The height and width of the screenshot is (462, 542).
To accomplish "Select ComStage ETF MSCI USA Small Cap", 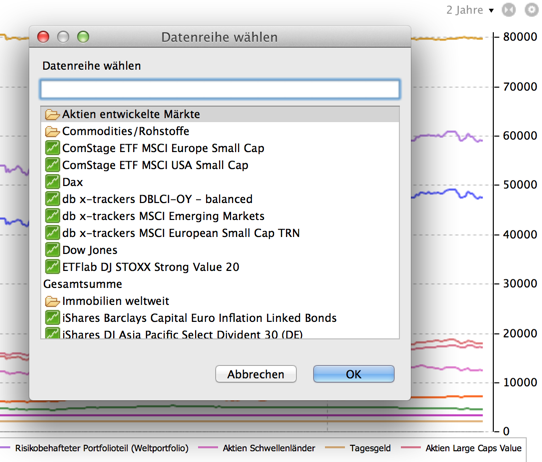I will pos(220,165).
